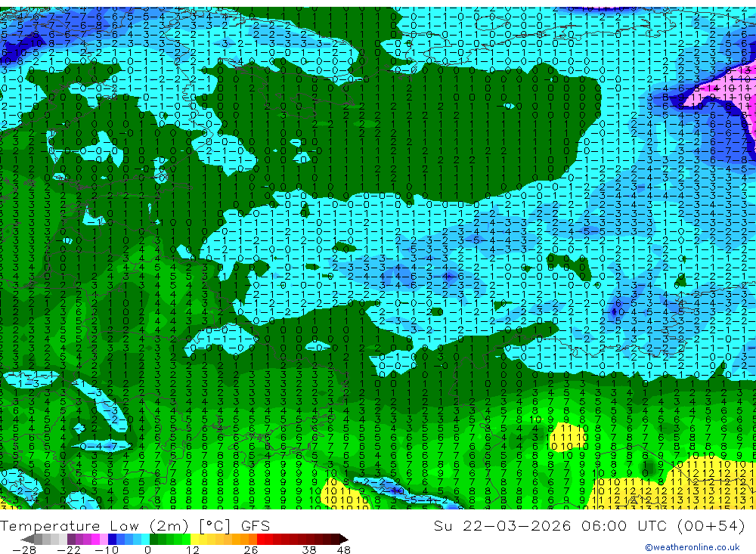Pick the pale pink legend swatch

[104, 540]
